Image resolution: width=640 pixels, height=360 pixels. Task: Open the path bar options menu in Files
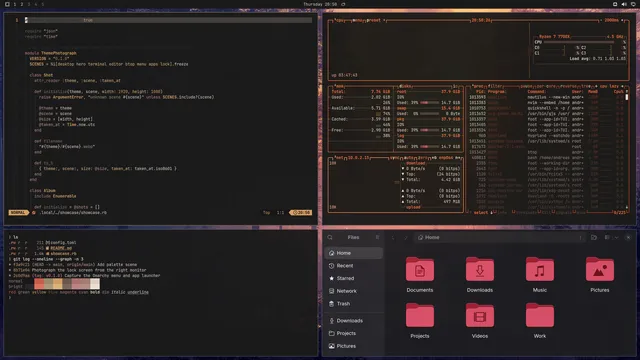[x=580, y=238]
